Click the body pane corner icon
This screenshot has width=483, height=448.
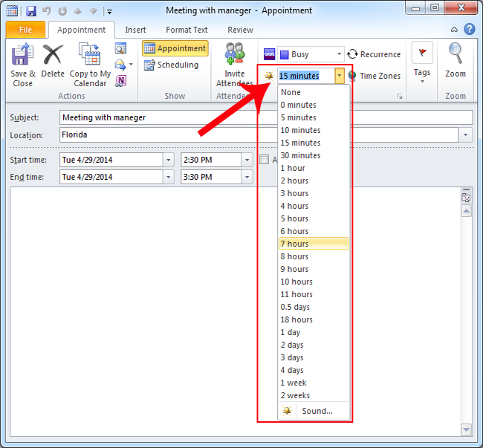pos(466,198)
